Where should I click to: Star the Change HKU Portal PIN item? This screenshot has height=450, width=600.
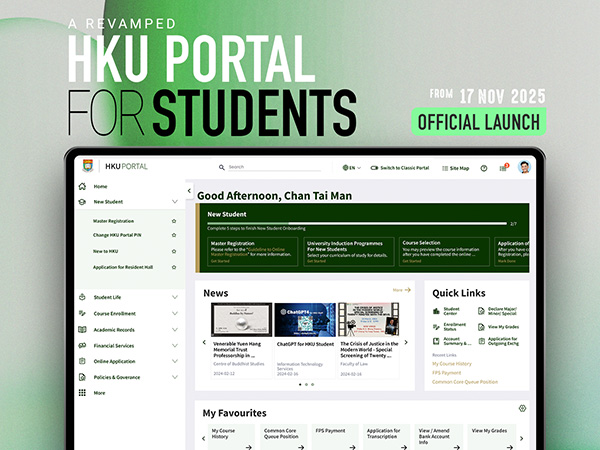pyautogui.click(x=174, y=235)
